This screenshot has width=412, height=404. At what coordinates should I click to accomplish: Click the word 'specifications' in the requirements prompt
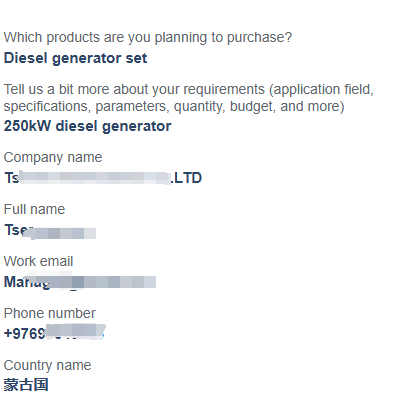click(47, 107)
